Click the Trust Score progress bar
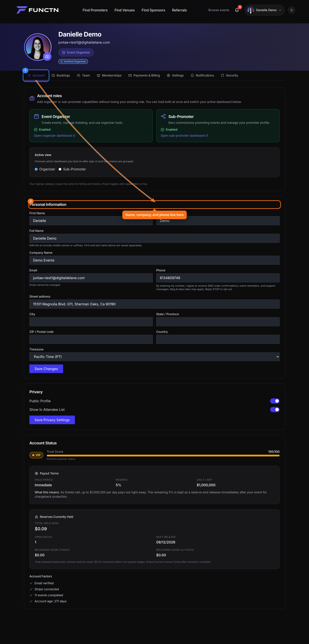This screenshot has height=644, width=309. 163,456
